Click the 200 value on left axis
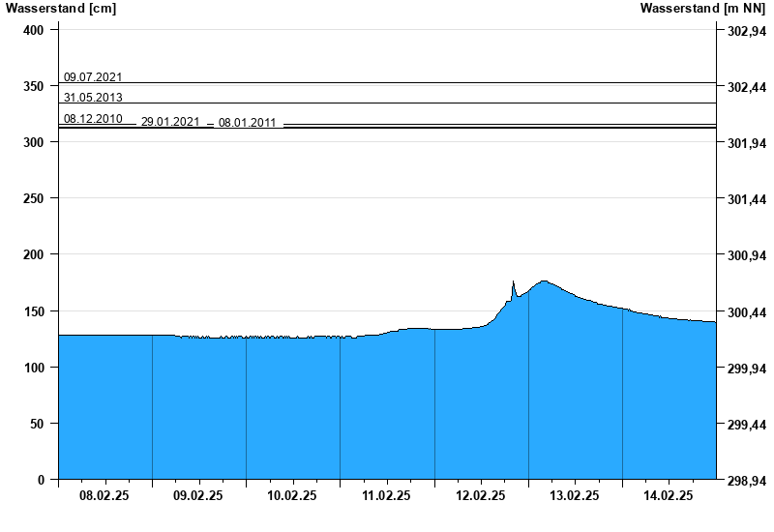The height and width of the screenshot is (532, 774). tap(34, 254)
